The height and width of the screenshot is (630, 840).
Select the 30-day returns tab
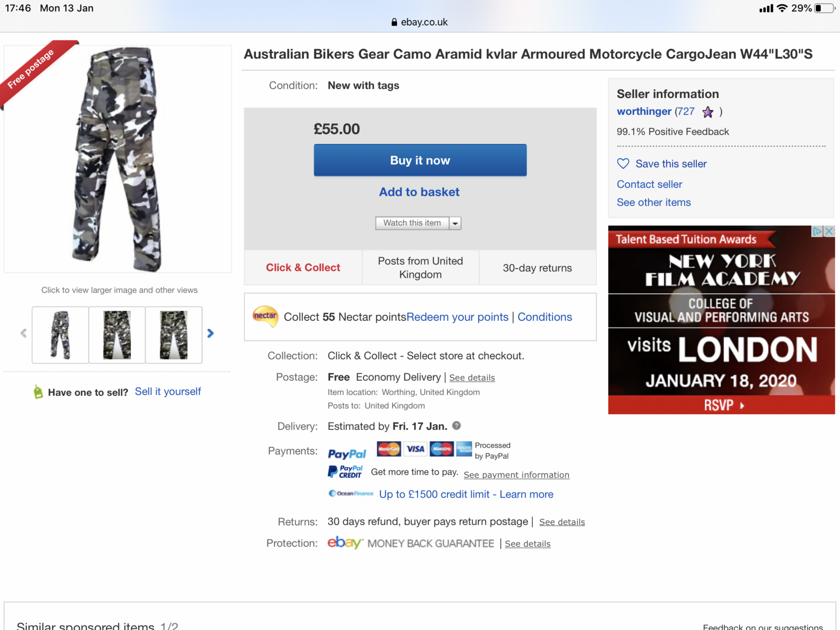pyautogui.click(x=537, y=268)
